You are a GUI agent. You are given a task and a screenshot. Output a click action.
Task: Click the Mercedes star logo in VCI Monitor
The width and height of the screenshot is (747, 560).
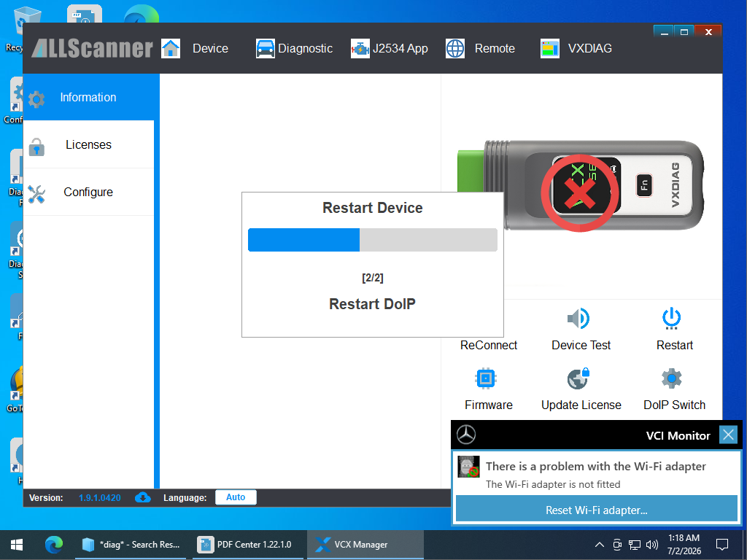(x=466, y=435)
